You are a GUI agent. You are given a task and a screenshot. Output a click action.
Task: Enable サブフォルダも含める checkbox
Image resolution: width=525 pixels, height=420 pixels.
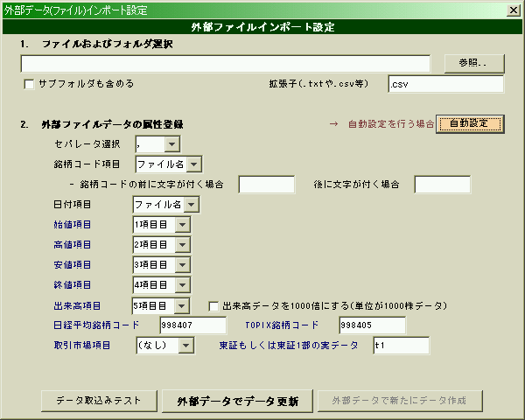click(x=29, y=84)
